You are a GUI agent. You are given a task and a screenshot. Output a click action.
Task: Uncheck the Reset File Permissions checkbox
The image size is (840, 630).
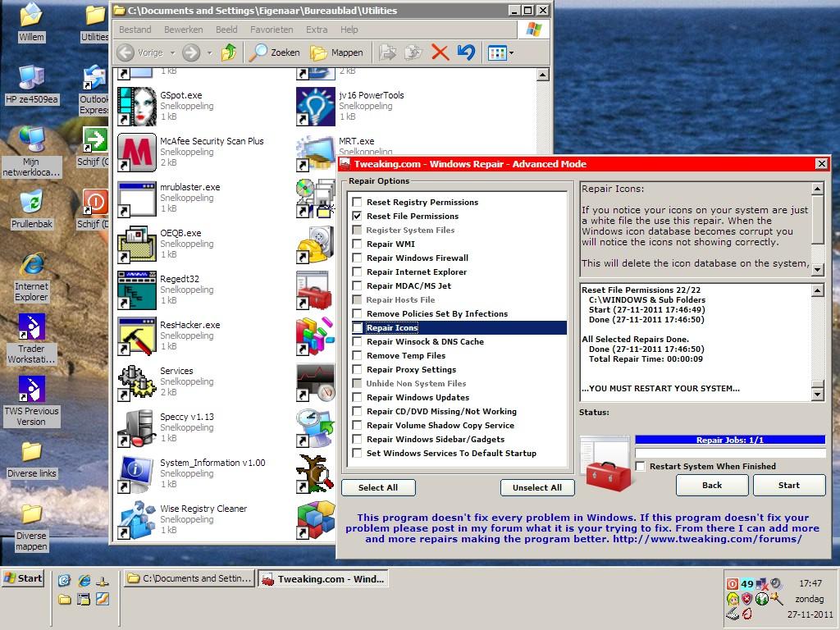pyautogui.click(x=357, y=217)
